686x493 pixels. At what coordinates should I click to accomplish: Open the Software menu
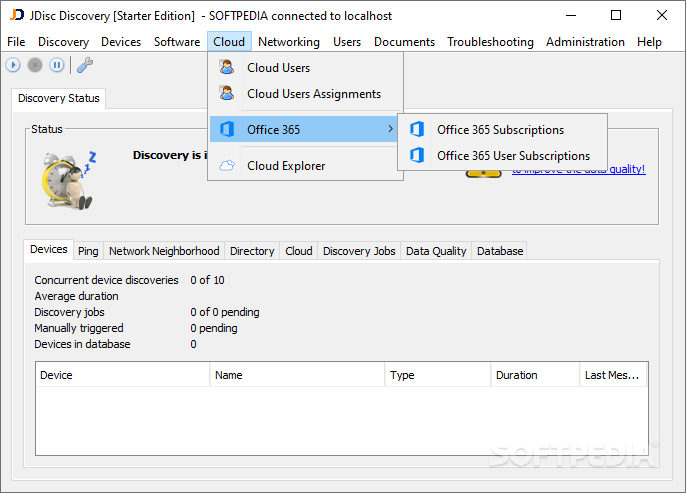pos(177,42)
